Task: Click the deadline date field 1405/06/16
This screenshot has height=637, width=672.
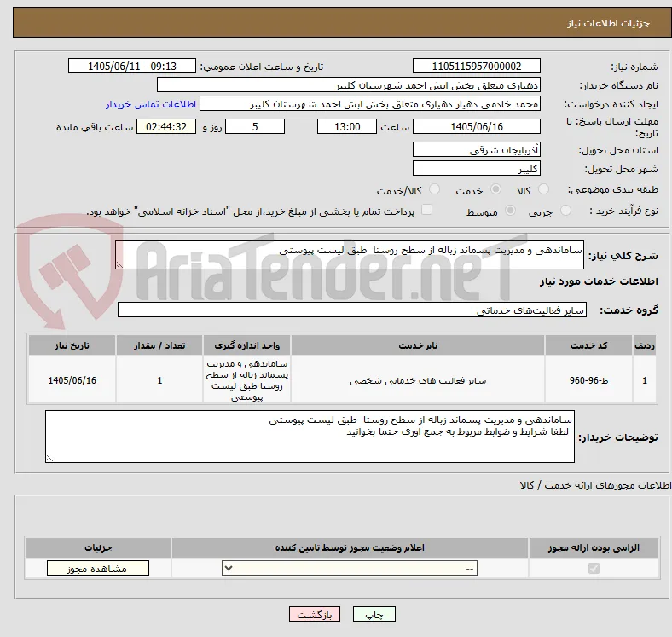Action: [476, 126]
